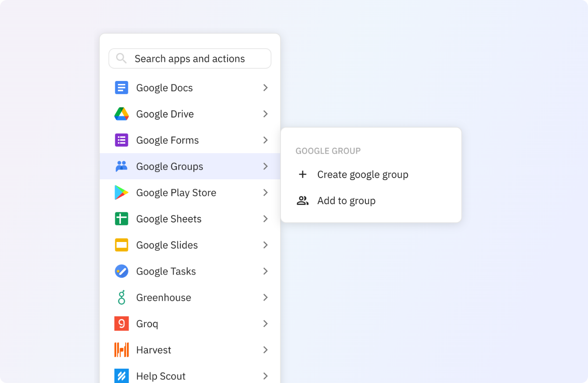Click the yellow Google Slides icon
Screen dimensions: 588x383
tap(121, 245)
